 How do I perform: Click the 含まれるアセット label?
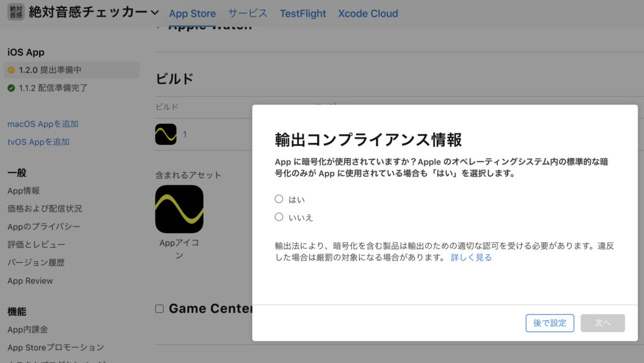pyautogui.click(x=188, y=175)
